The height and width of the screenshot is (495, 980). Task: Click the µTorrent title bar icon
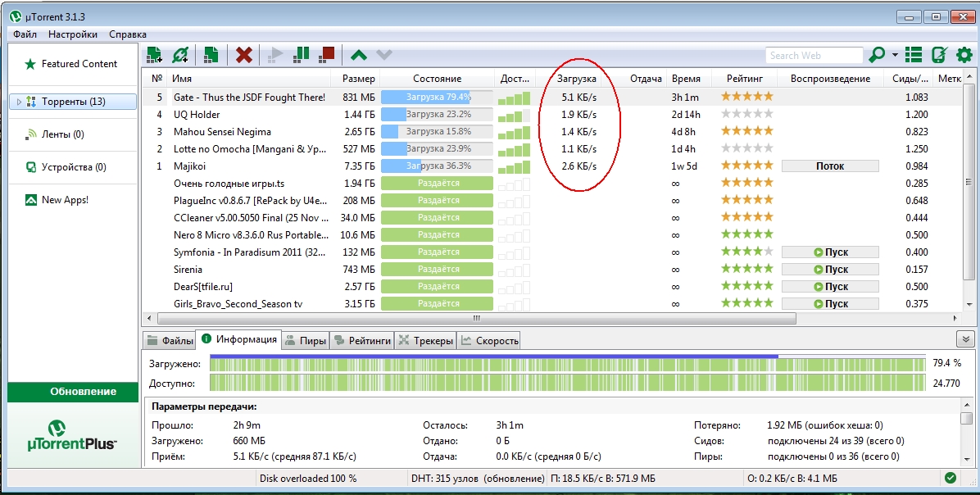[16, 17]
